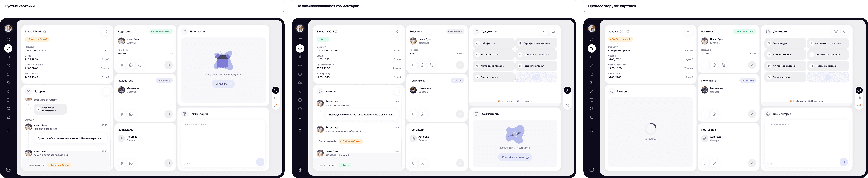
Task: Select the sidebar truck icon in the Не опубликовавшийся комментарий frame
Action: [300, 83]
